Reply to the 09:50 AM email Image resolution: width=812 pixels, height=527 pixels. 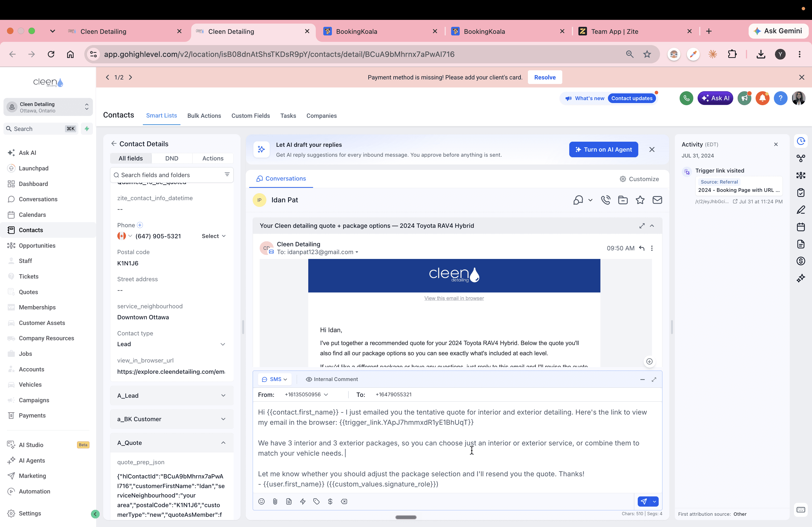point(641,248)
